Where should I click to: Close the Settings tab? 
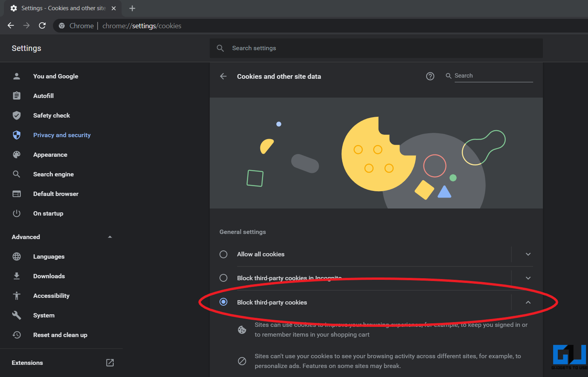[x=114, y=8]
